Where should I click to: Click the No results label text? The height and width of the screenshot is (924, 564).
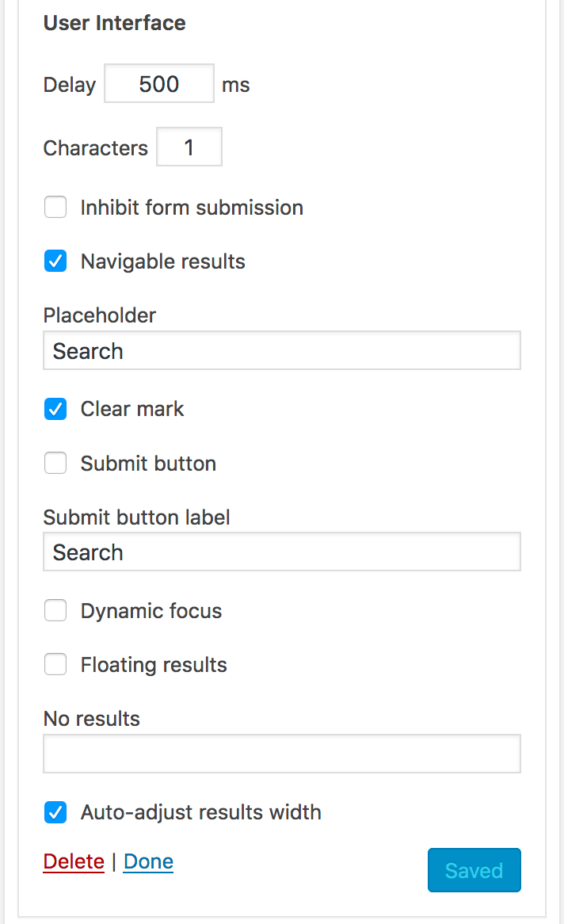click(x=91, y=719)
